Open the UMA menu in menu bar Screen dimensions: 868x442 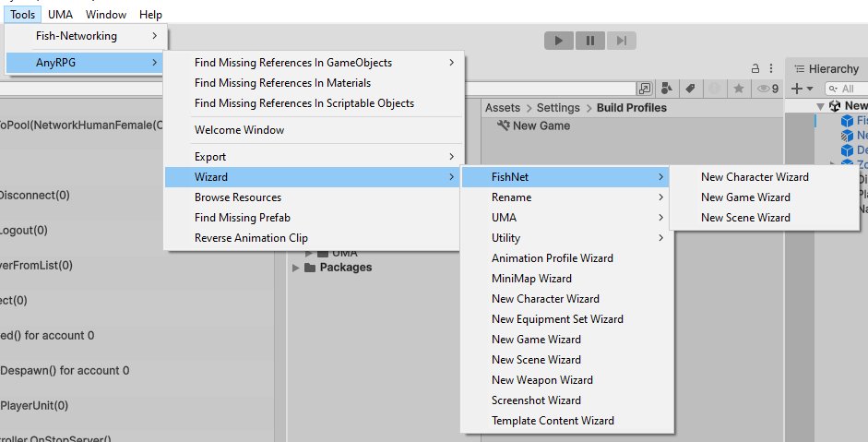click(60, 15)
